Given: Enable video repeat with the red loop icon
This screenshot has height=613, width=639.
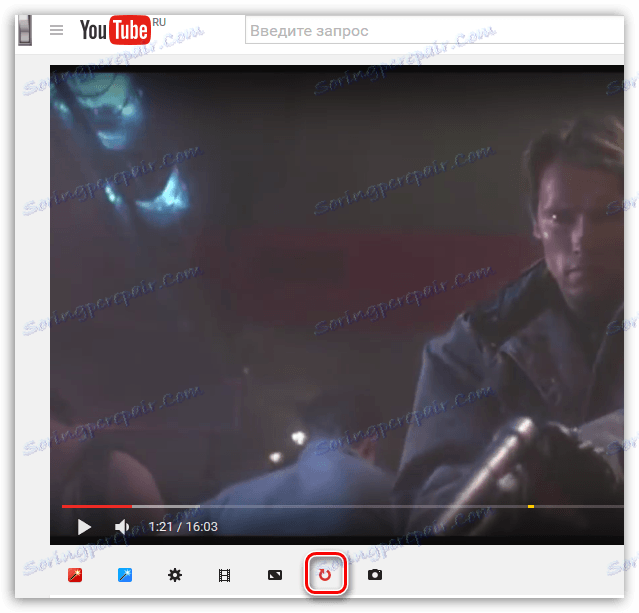Looking at the screenshot, I should coord(325,575).
